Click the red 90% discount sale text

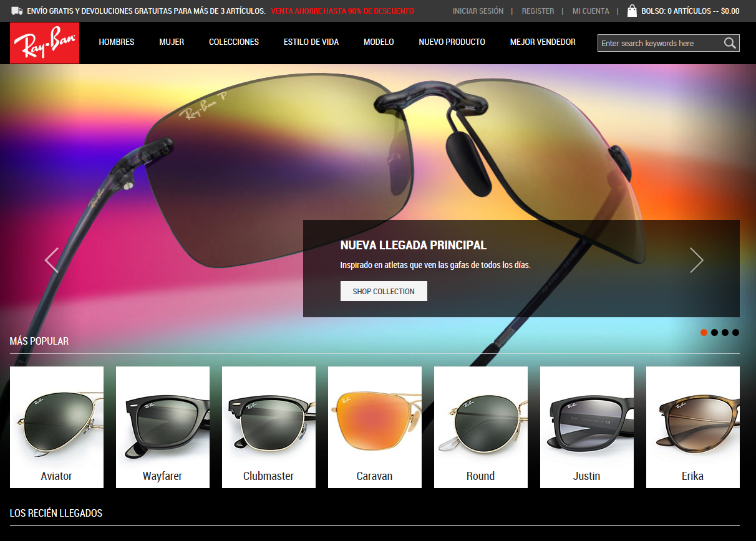pos(342,11)
